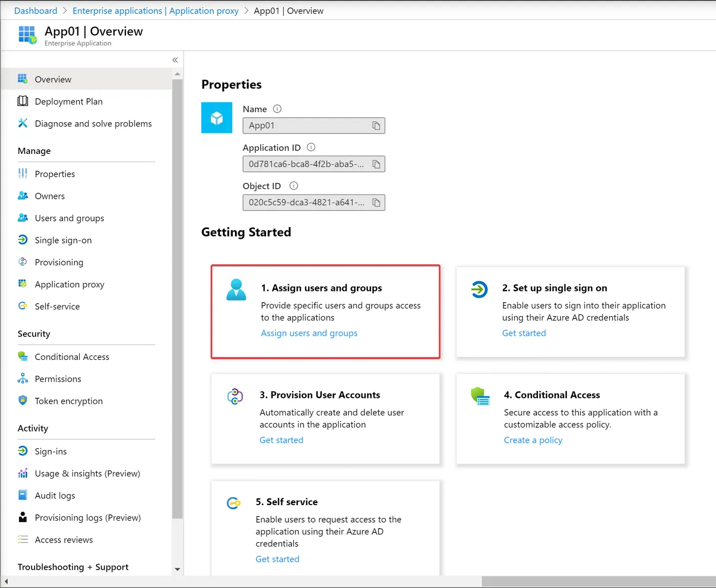
Task: Copy the Object ID value
Action: [x=376, y=202]
